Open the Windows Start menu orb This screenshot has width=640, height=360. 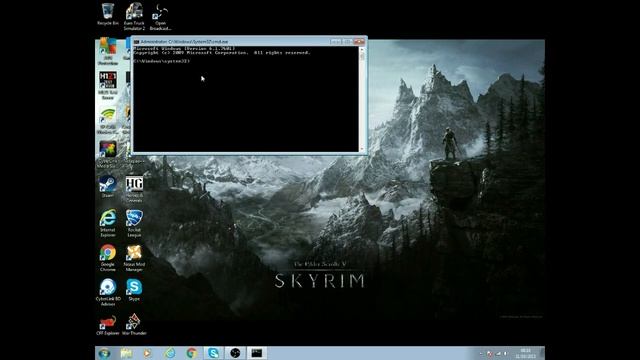[104, 353]
